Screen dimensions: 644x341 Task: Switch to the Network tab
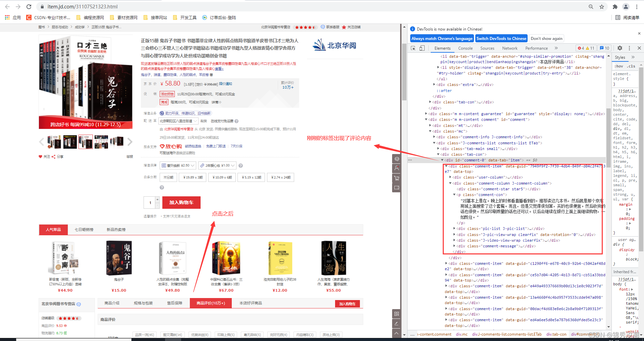[510, 48]
